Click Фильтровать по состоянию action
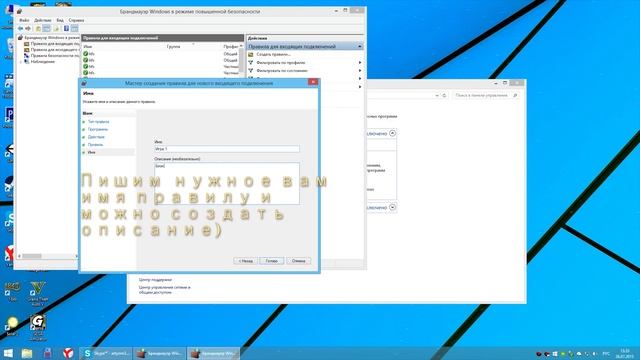The width and height of the screenshot is (640, 360). pos(282,71)
